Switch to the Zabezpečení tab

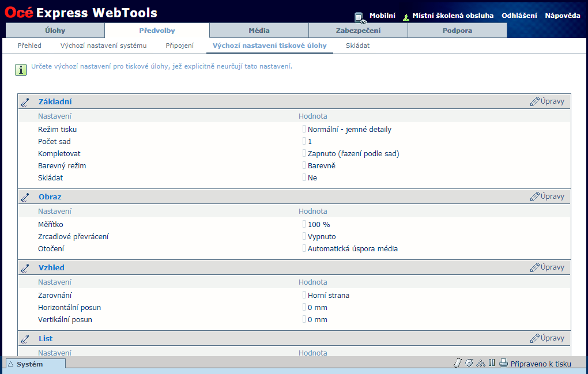coord(358,31)
